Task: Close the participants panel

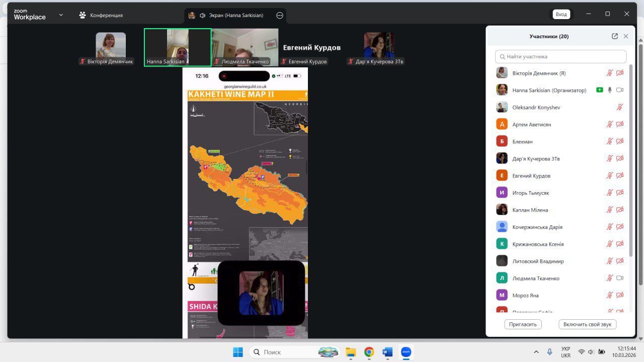Action: pyautogui.click(x=626, y=36)
